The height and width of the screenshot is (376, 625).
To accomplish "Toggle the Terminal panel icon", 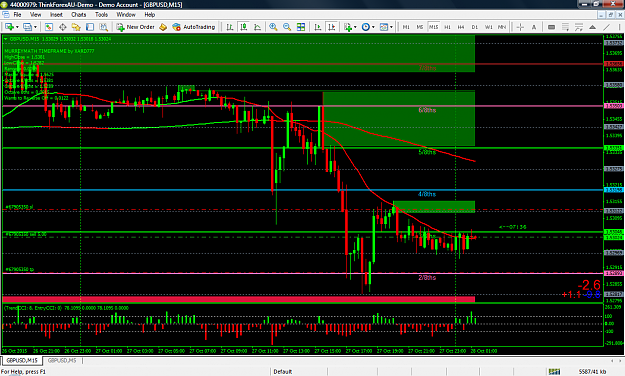I will [x=90, y=27].
